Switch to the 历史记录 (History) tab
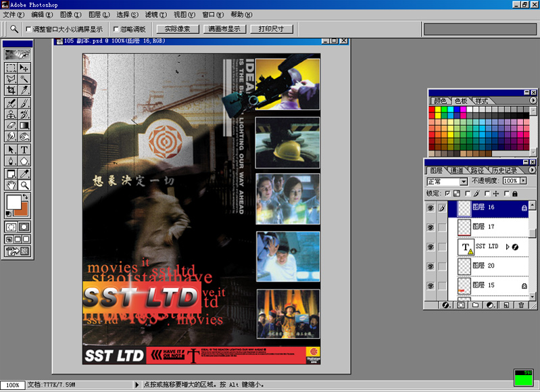The height and width of the screenshot is (392, 540). 504,170
